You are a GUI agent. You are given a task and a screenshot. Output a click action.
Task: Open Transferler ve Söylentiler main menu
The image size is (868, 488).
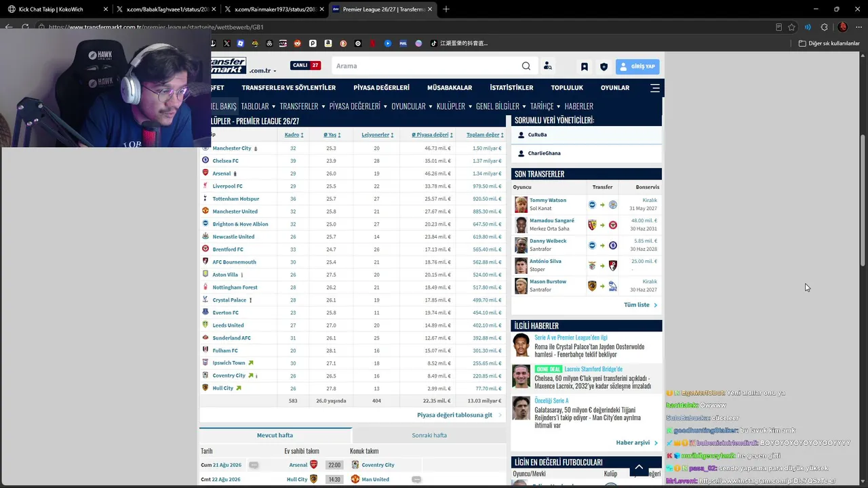click(x=289, y=87)
